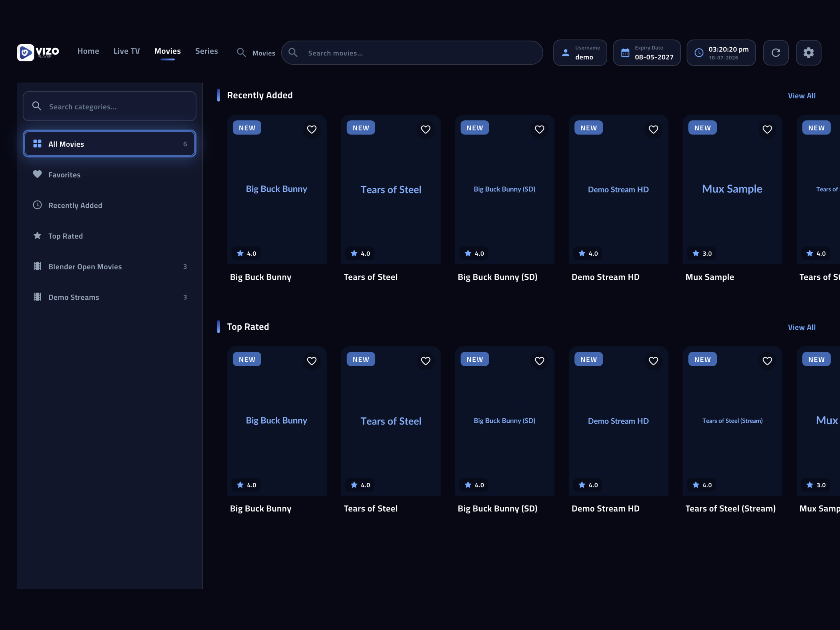Click Tears of Steel title under Top Rated card
Screen dimensions: 840x630
click(x=370, y=508)
